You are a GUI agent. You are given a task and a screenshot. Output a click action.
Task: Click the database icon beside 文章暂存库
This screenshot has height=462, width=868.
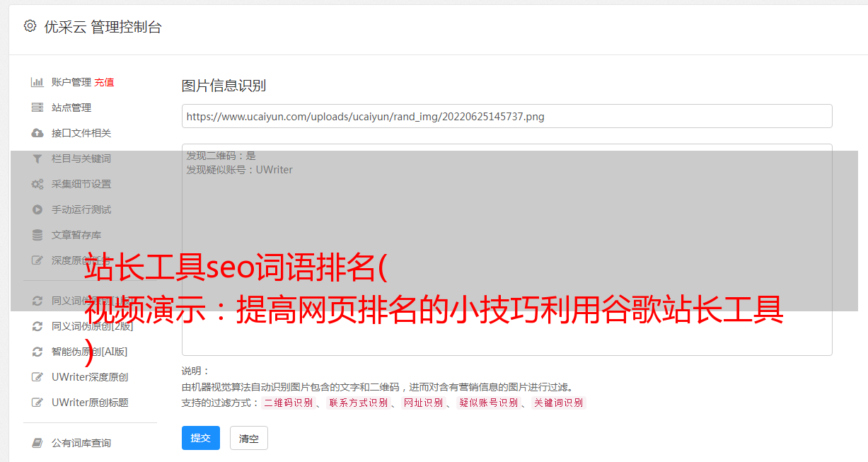pyautogui.click(x=37, y=235)
